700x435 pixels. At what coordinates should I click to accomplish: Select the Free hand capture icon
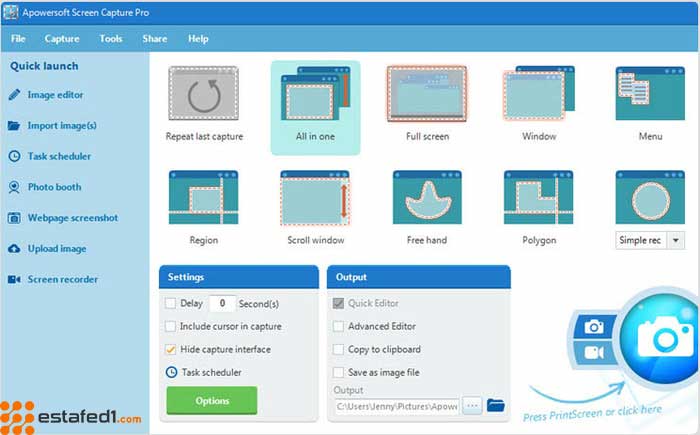(x=427, y=198)
